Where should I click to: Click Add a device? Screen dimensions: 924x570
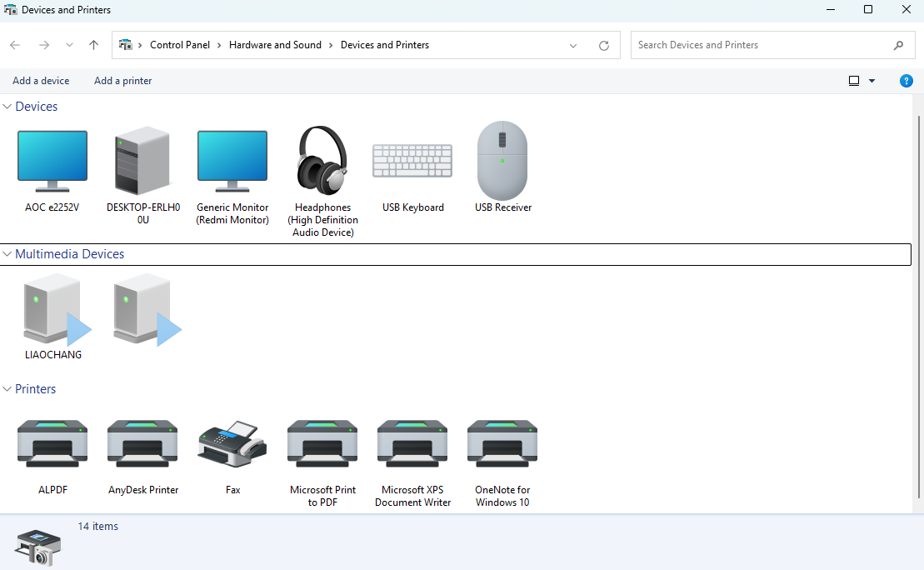pos(41,81)
